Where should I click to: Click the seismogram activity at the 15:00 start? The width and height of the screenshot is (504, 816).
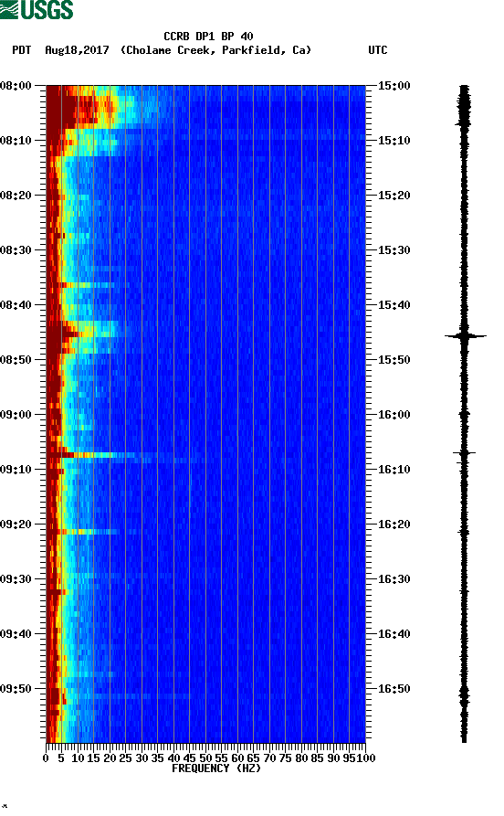pos(464,107)
